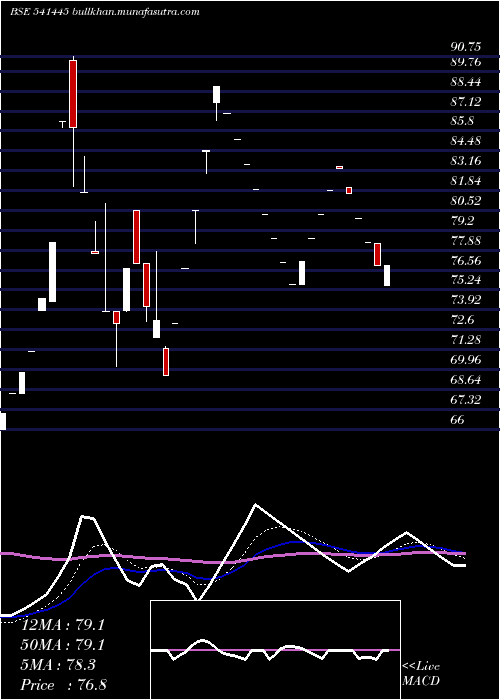The width and height of the screenshot is (500, 700).
Task: Select the 72.6 price axis label
Action: click(x=462, y=320)
